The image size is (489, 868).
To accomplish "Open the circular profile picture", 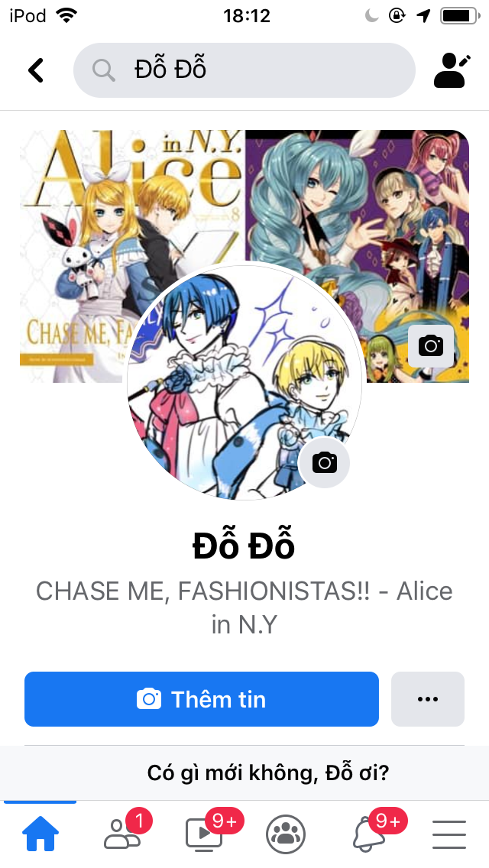I will 244,381.
